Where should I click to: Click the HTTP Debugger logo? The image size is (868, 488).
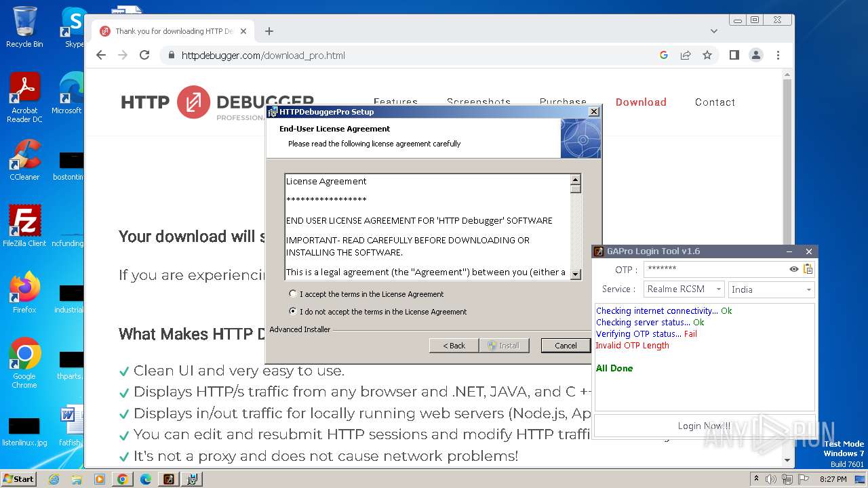click(x=217, y=102)
